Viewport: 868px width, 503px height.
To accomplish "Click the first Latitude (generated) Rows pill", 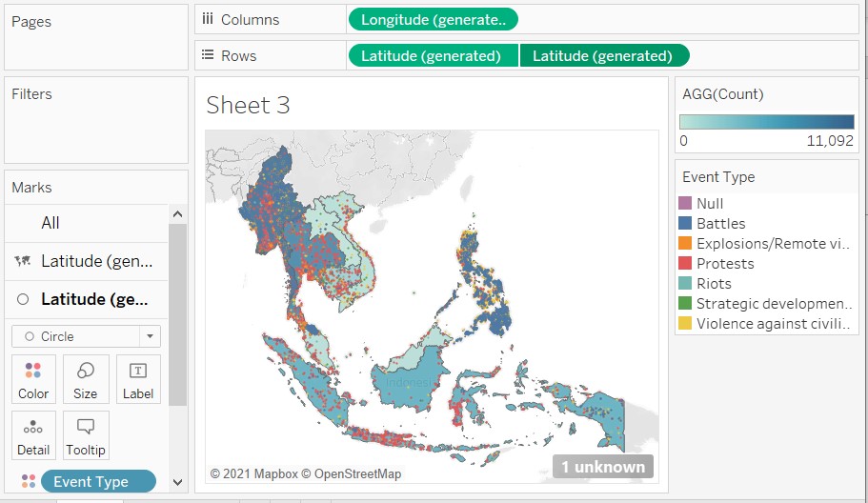I will point(433,56).
